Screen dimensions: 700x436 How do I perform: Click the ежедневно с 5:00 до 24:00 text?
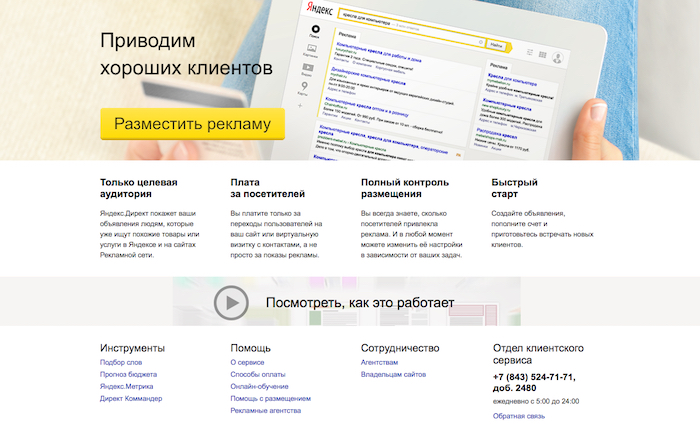[536, 401]
